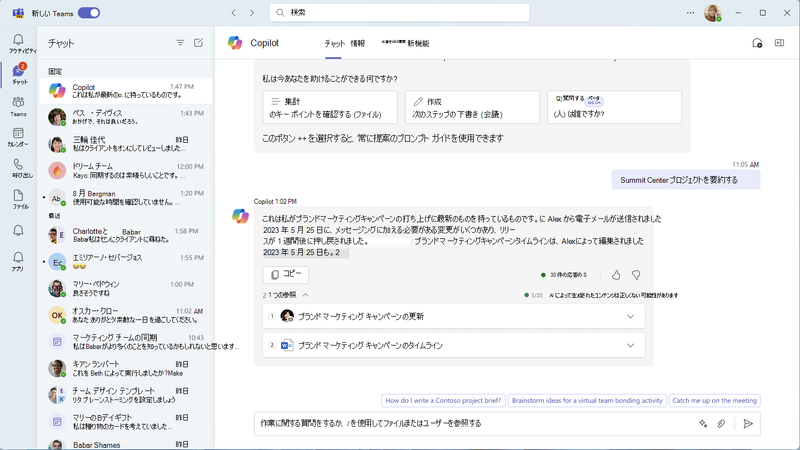Viewport: 800px width, 450px height.
Task: Open the Apps icon in sidebar
Action: pyautogui.click(x=18, y=257)
